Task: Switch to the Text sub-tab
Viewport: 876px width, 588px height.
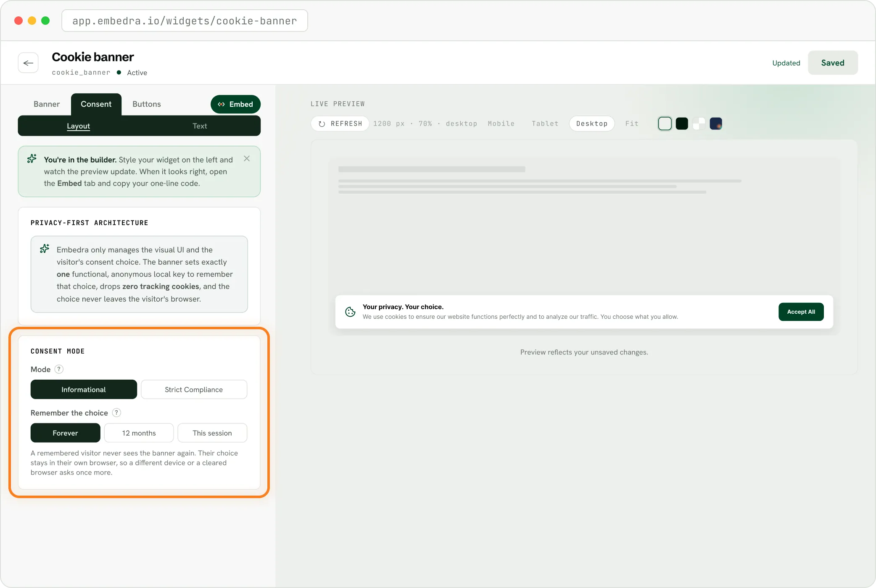Action: point(200,126)
